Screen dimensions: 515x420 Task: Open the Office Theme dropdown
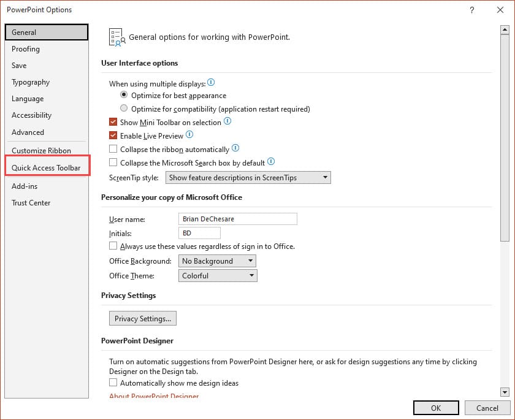click(x=251, y=275)
